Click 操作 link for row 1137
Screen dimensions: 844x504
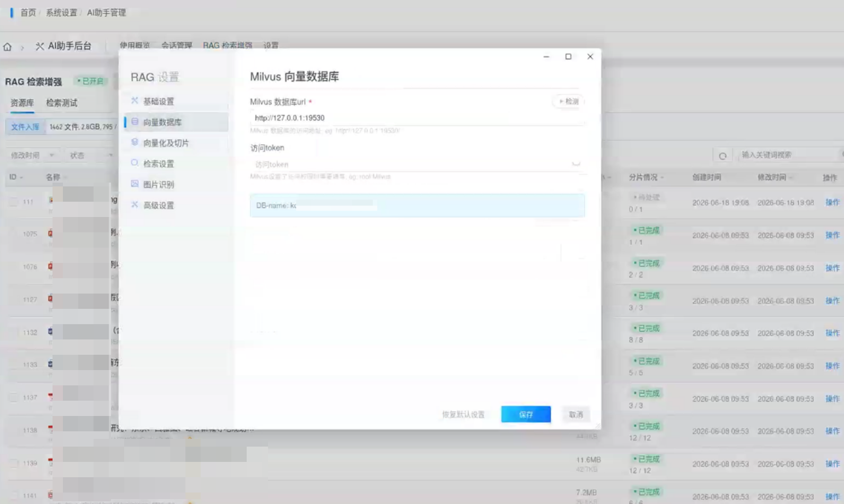pos(832,398)
